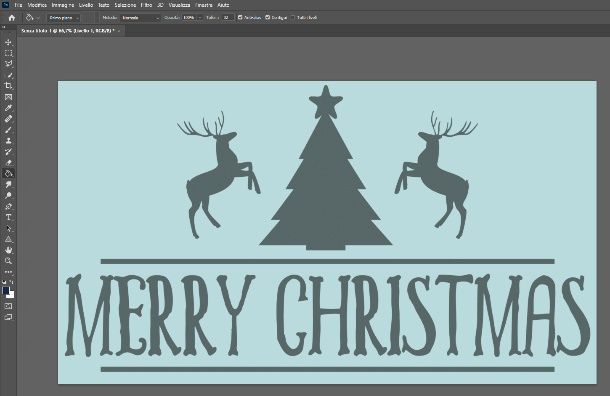
Task: Select the Rectangular Marquee tool
Action: pyautogui.click(x=9, y=53)
